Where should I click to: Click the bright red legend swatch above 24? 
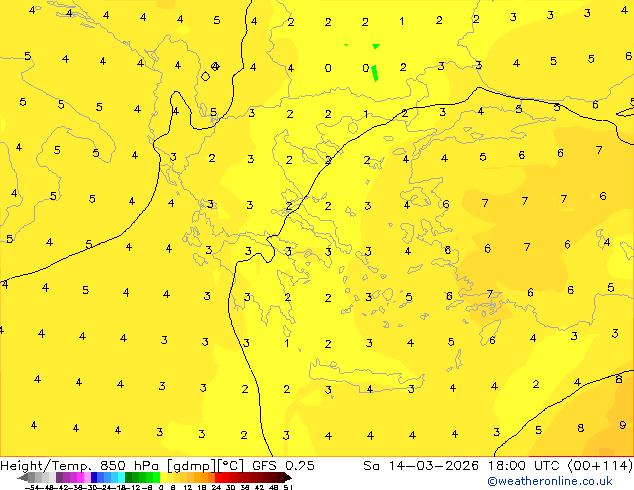218,477
